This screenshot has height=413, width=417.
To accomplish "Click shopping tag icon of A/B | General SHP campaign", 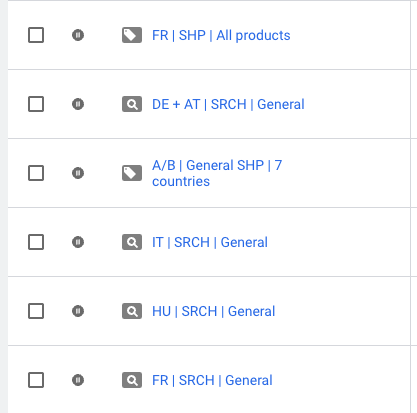I will (132, 173).
